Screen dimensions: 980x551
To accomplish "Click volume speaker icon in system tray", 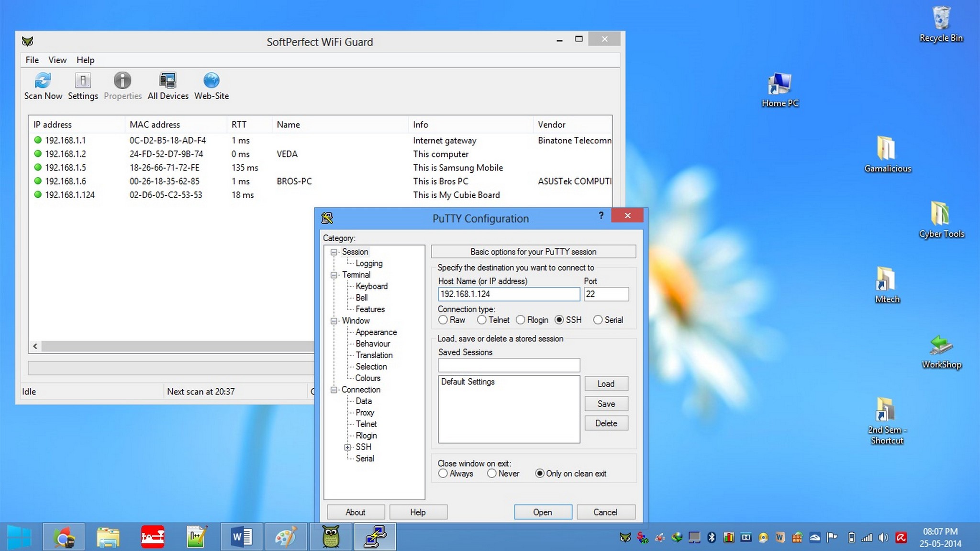I will pyautogui.click(x=883, y=538).
